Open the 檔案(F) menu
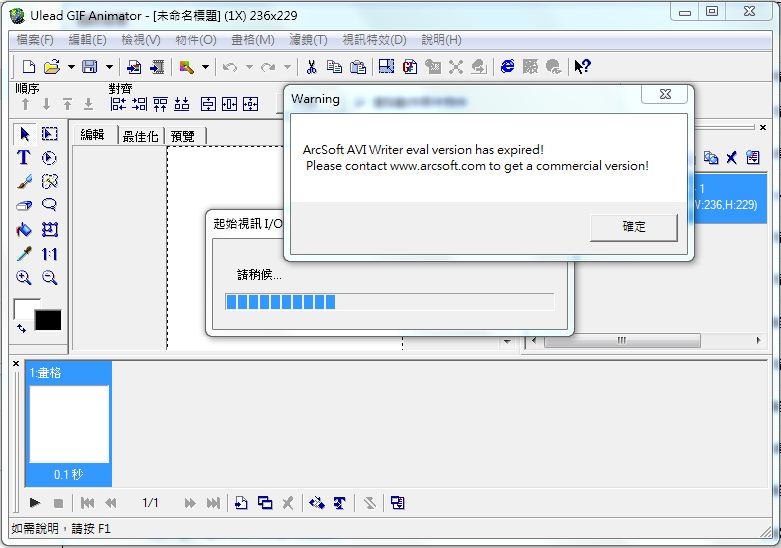Viewport: 781px width, 548px height. (x=34, y=40)
